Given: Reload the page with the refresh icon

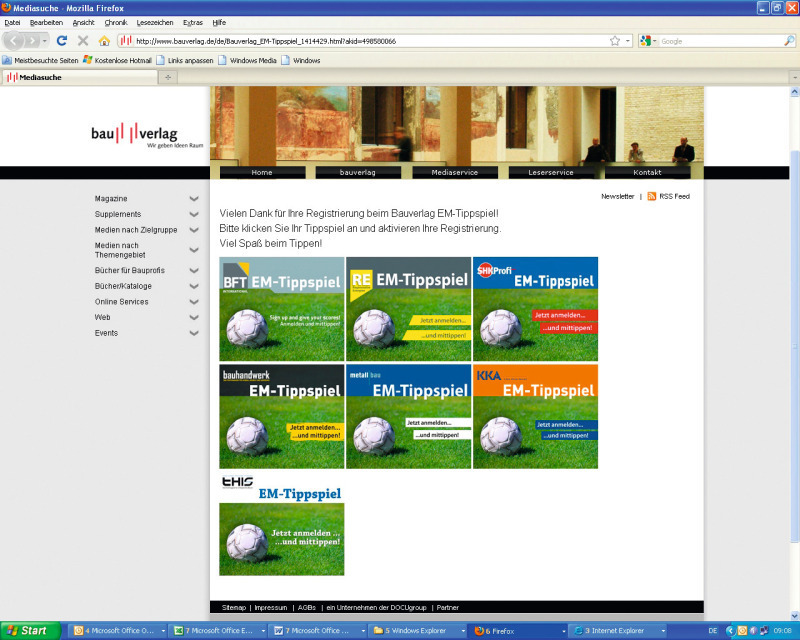Looking at the screenshot, I should pyautogui.click(x=62, y=41).
